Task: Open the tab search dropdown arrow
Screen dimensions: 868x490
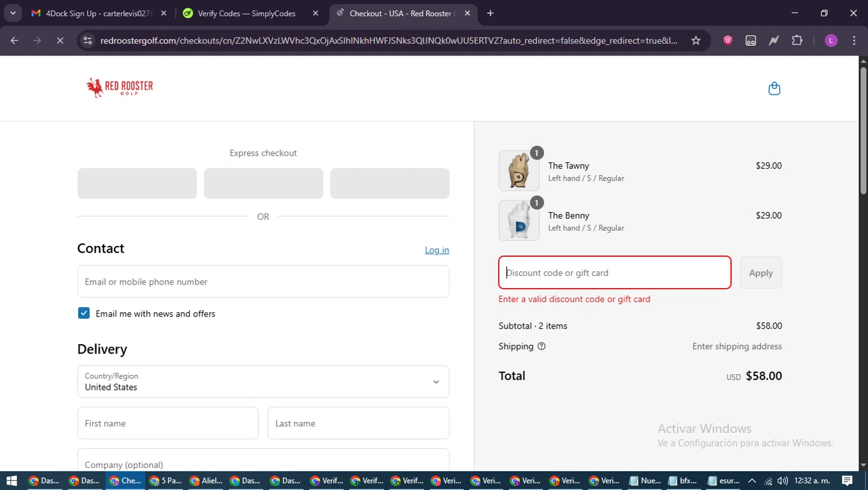Action: [13, 13]
